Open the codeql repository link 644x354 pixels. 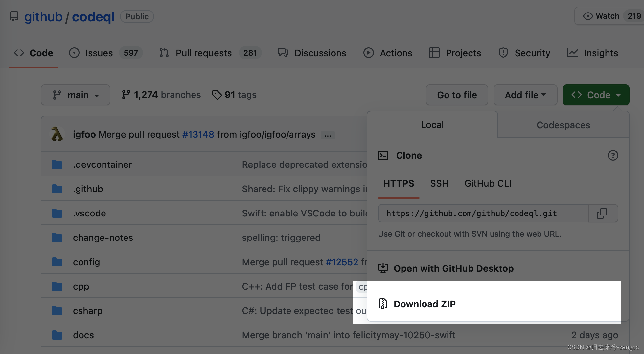click(93, 17)
